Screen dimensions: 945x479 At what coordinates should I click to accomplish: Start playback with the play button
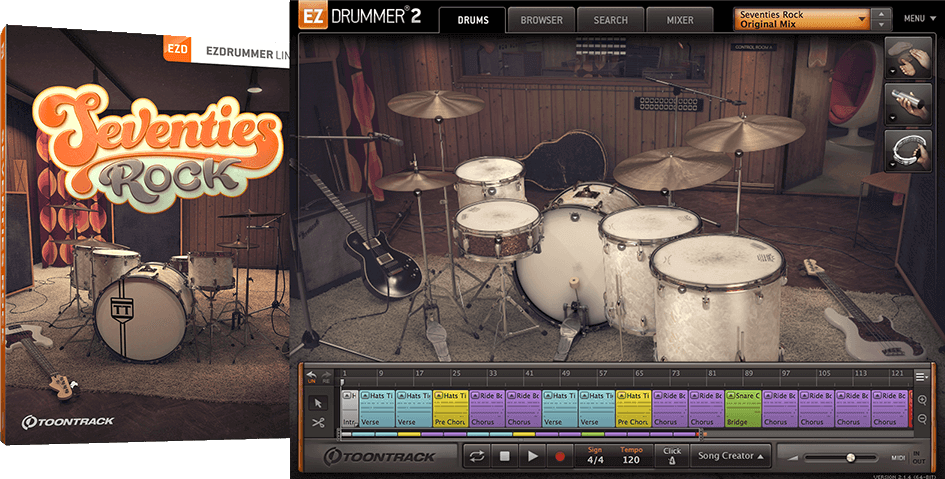click(532, 456)
